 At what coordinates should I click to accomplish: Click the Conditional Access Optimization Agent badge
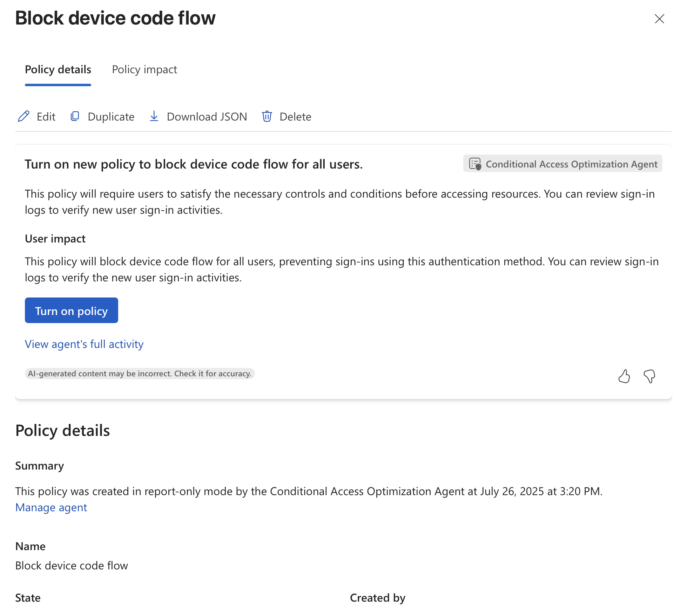tap(562, 164)
